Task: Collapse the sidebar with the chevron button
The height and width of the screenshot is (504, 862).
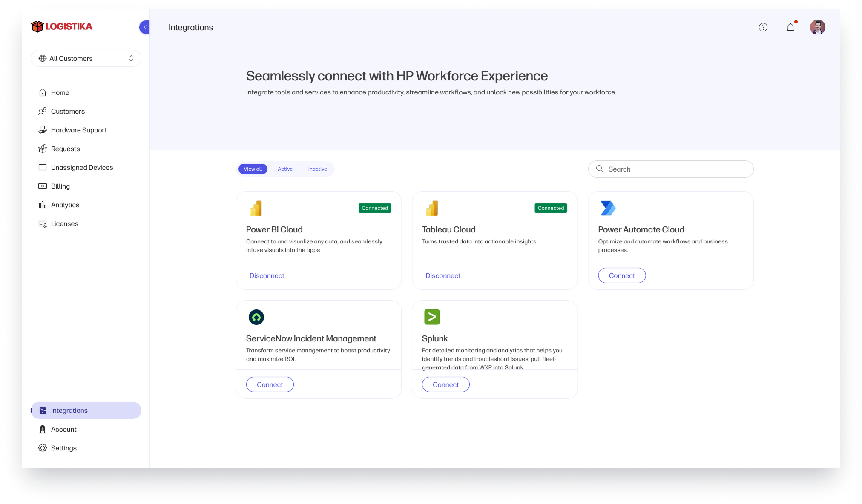Action: 145,27
